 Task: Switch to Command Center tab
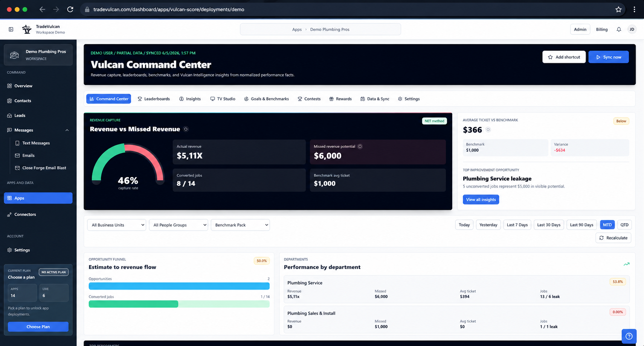tap(108, 99)
